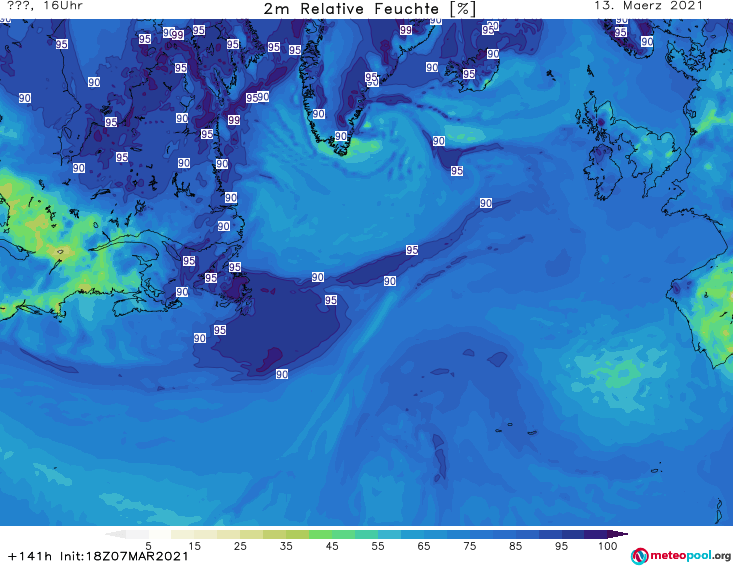Click the date text '13. Maerz 2021'
This screenshot has height=566, width=733.
(648, 6)
